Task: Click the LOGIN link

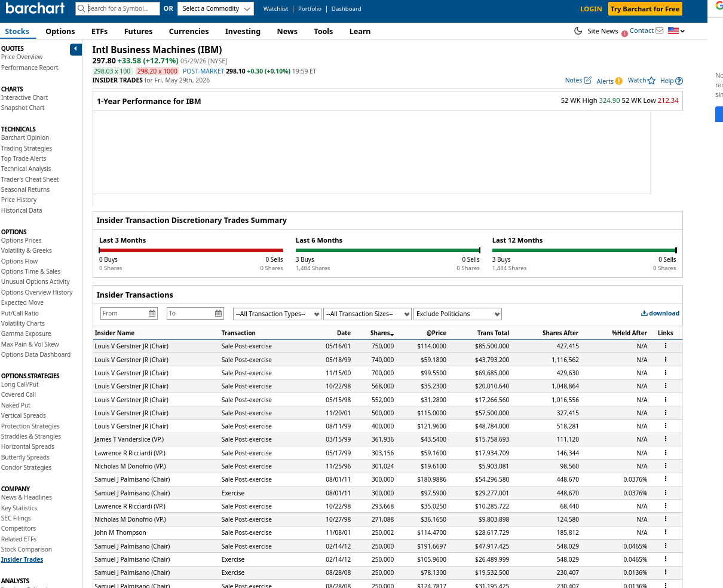Action: point(591,9)
